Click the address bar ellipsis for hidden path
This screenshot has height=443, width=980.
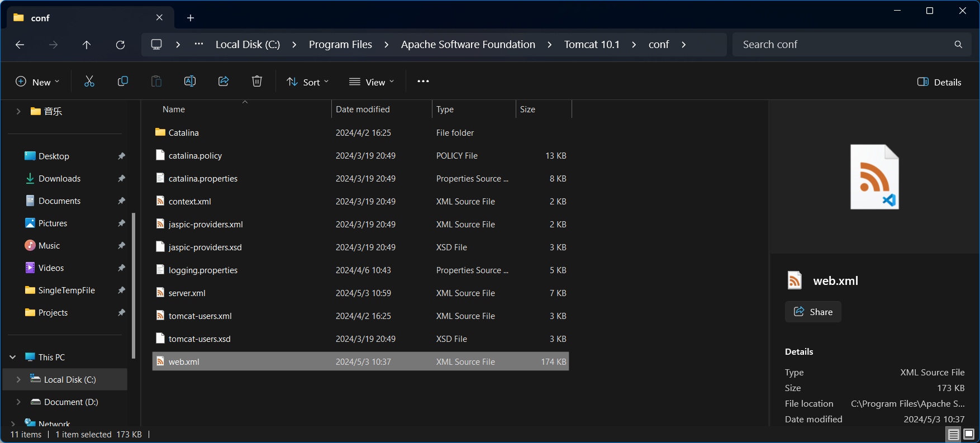click(199, 44)
